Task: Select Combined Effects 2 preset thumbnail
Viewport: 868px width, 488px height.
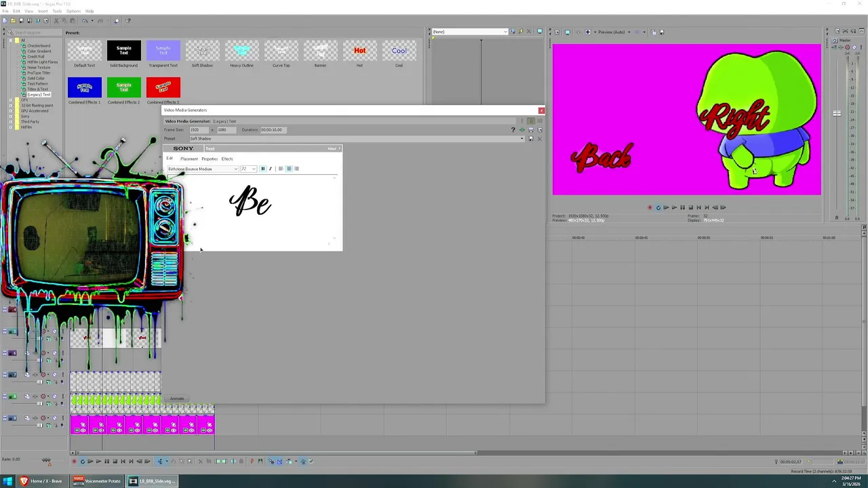Action: pos(123,87)
